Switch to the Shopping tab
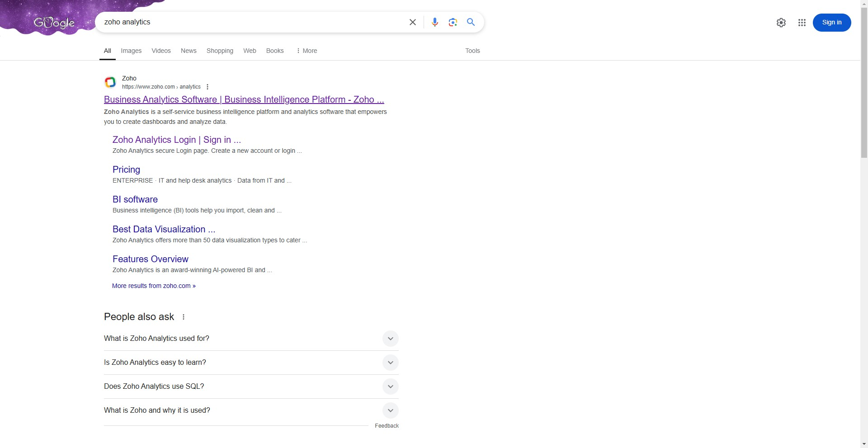 click(x=220, y=51)
